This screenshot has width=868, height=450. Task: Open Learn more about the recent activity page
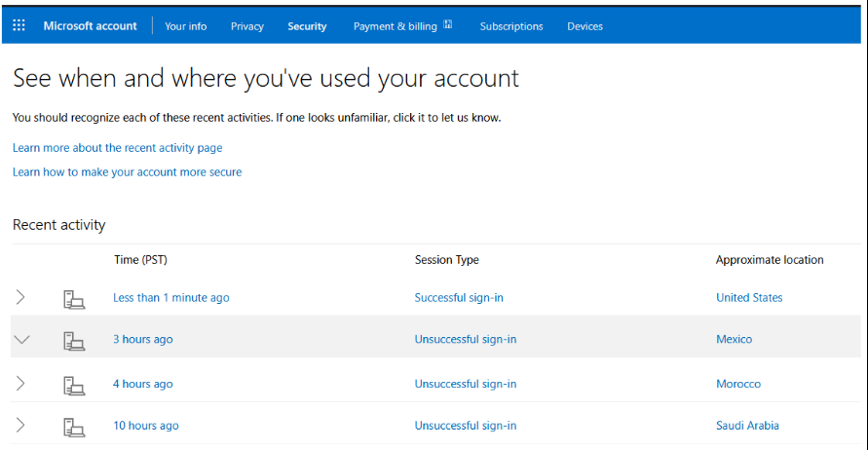[117, 148]
